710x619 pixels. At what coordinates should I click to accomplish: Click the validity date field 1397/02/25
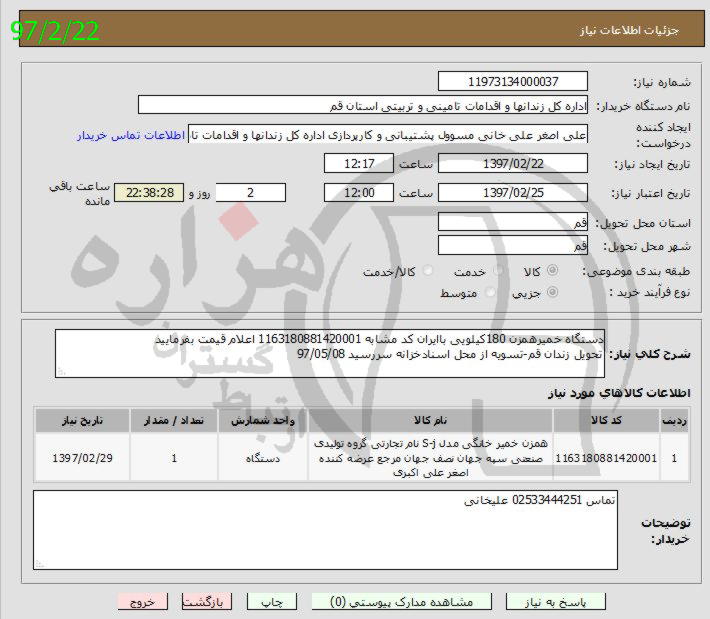coord(513,193)
